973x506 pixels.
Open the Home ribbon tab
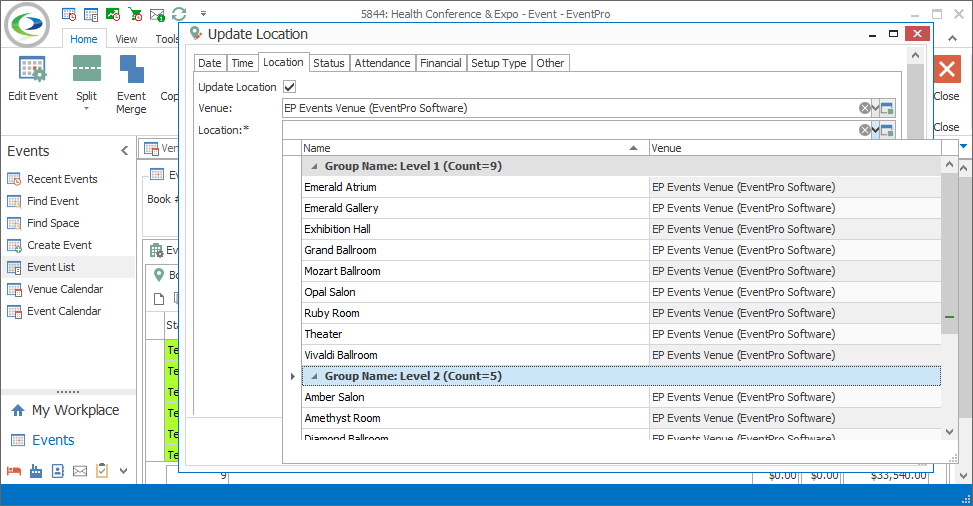coord(84,38)
